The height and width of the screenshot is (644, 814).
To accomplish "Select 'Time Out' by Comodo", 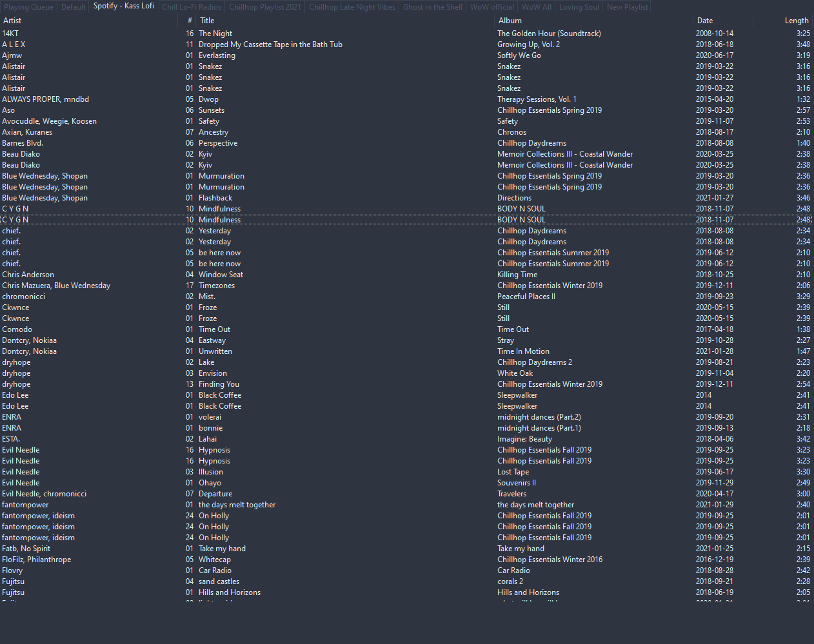I will (214, 329).
